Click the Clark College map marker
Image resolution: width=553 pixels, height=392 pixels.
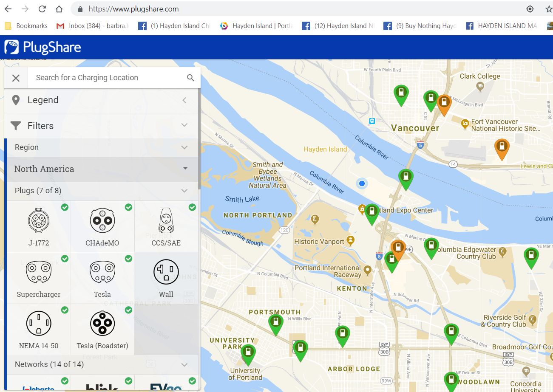coord(480,87)
